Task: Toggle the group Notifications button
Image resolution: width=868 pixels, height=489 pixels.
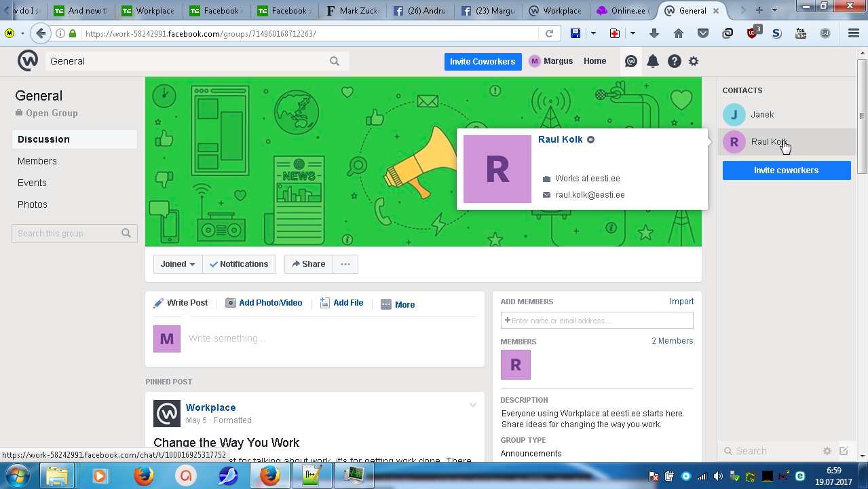Action: click(239, 264)
